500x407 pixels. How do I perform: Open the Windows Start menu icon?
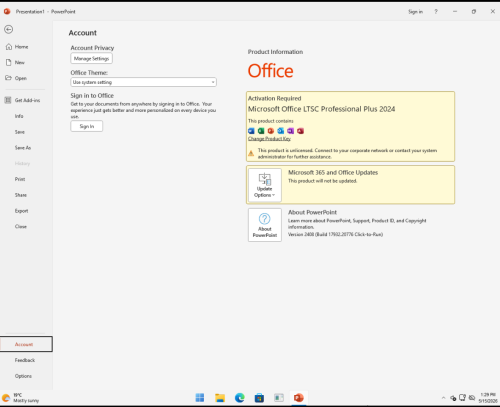click(200, 398)
